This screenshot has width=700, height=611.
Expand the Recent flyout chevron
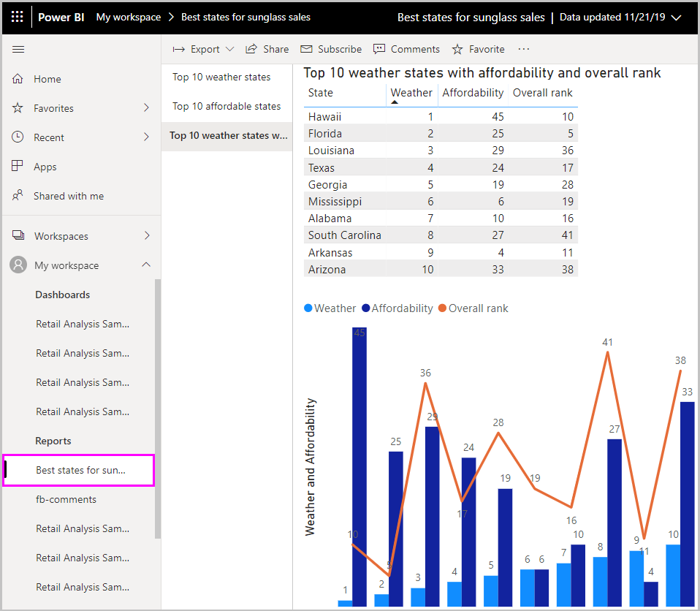click(x=146, y=137)
